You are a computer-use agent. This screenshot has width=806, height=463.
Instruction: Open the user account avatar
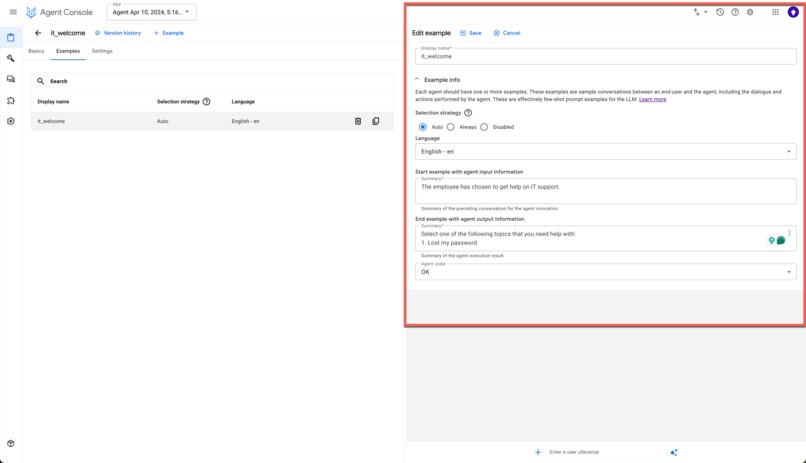click(x=793, y=12)
